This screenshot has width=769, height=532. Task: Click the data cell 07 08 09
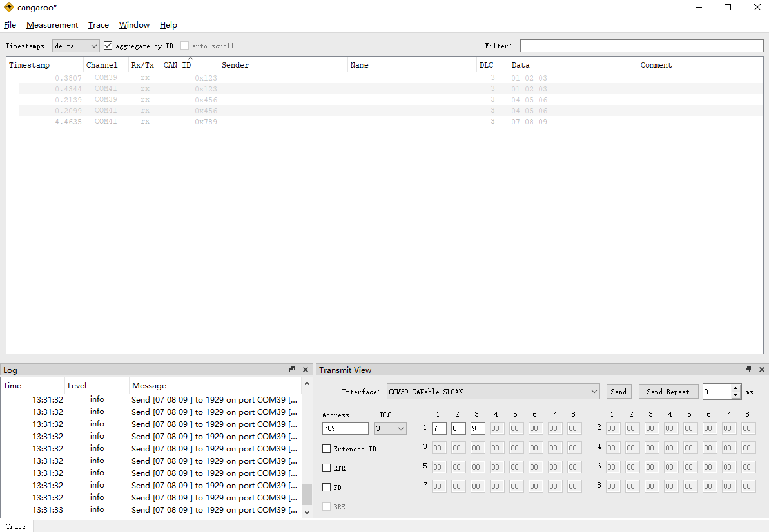[529, 122]
